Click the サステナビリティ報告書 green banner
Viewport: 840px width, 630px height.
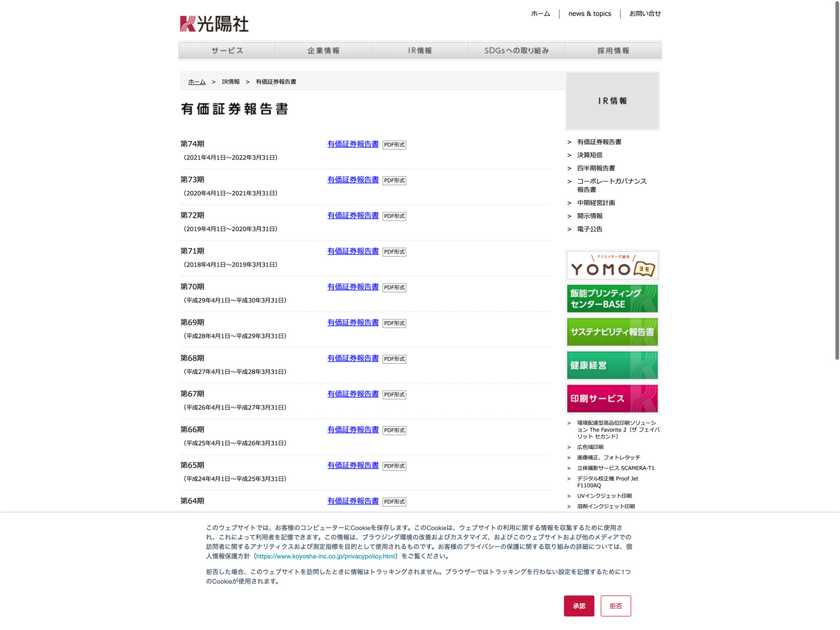[612, 332]
